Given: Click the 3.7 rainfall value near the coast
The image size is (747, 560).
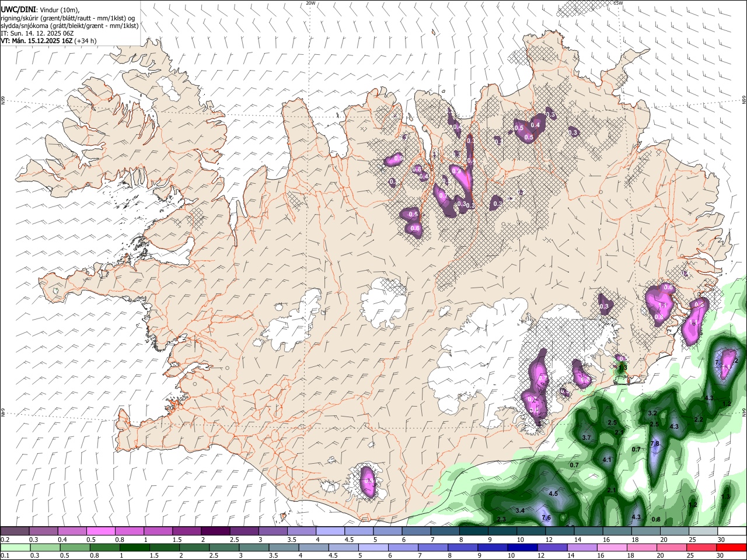Looking at the screenshot, I should point(587,437).
